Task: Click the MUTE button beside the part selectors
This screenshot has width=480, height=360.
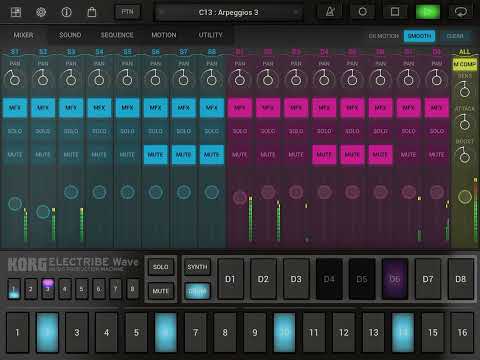Action: coord(161,291)
